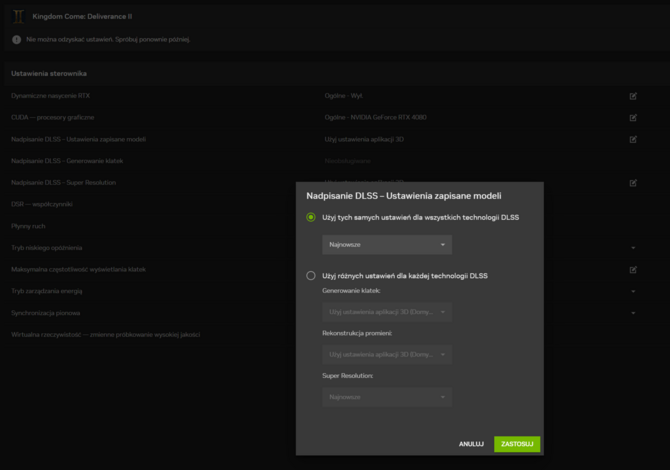Click the ANULUJ button
Viewport: 670px width, 470px height.
471,444
